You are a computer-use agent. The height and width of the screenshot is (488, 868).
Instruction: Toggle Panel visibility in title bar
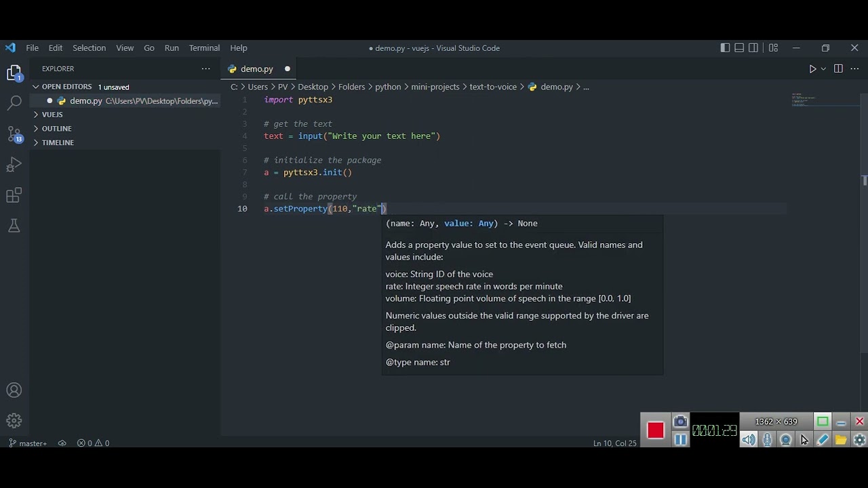point(739,48)
